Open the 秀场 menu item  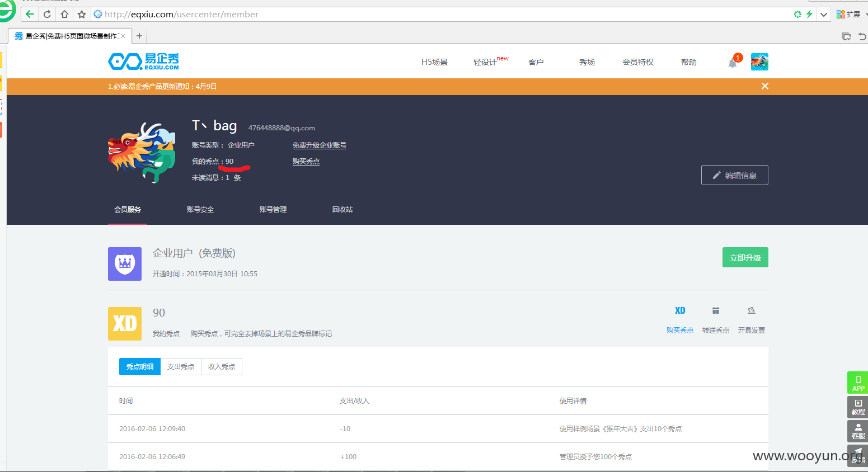tap(587, 62)
